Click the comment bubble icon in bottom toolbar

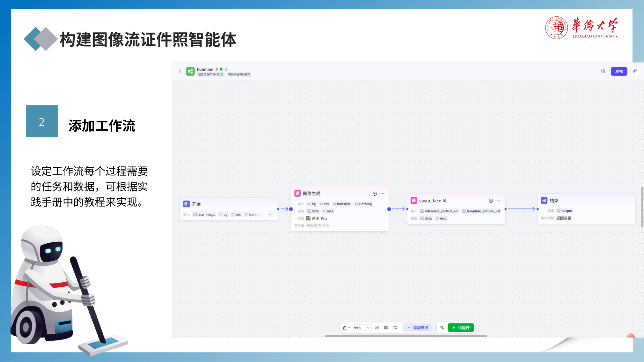tap(377, 328)
